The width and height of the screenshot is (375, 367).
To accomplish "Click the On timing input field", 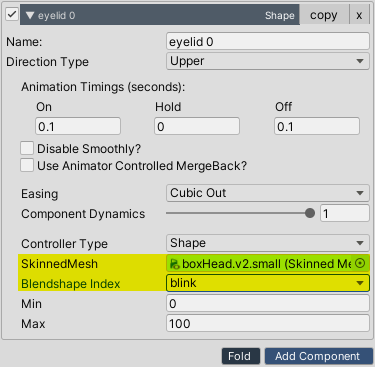I will point(78,126).
